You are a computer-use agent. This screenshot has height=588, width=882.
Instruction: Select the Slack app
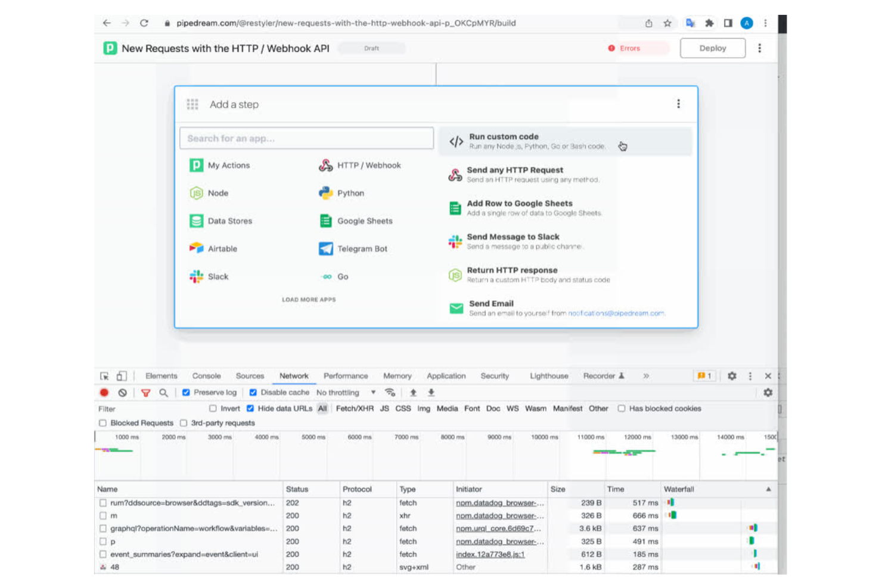click(x=209, y=276)
